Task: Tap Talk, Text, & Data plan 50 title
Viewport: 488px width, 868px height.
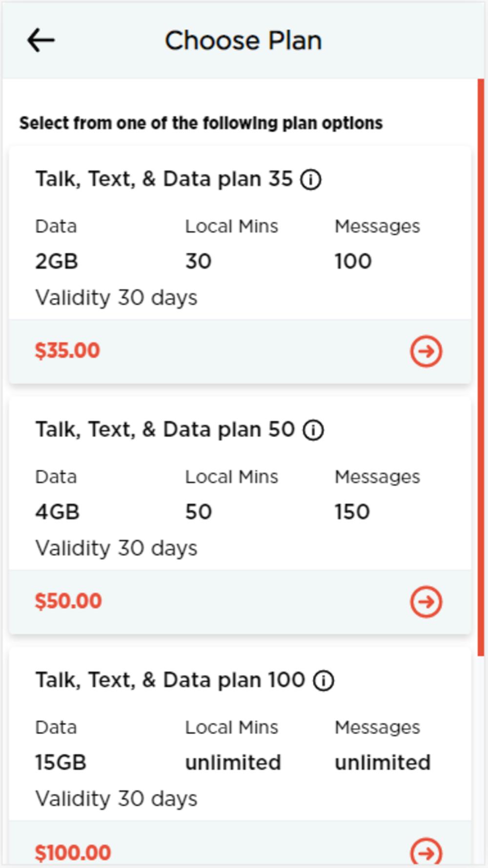Action: (x=165, y=430)
